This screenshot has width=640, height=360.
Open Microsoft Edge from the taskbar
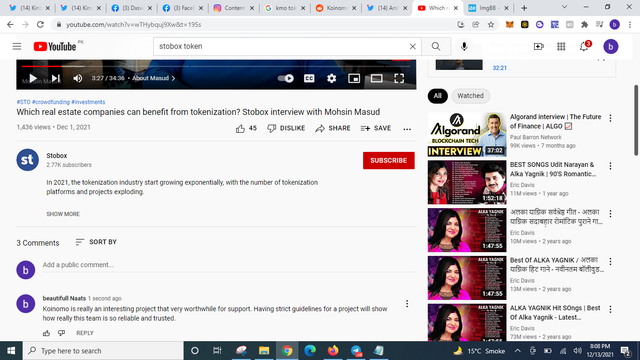tap(310, 351)
